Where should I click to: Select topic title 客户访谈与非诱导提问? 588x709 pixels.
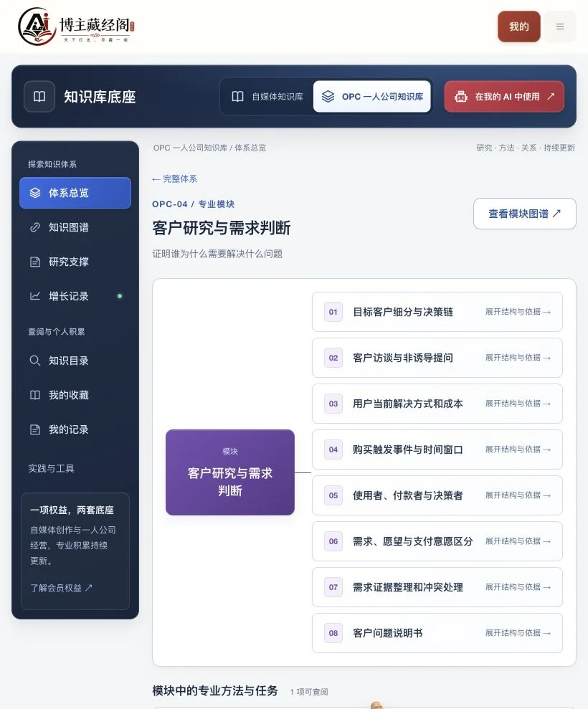coord(402,358)
